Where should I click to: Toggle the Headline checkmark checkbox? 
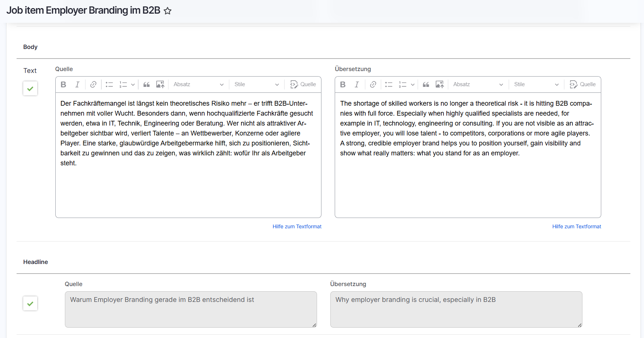point(30,303)
